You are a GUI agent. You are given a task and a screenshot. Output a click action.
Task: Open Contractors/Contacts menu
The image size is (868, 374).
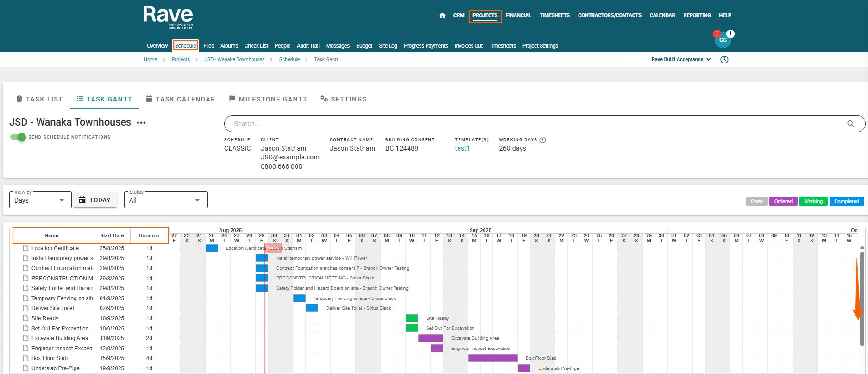click(610, 15)
